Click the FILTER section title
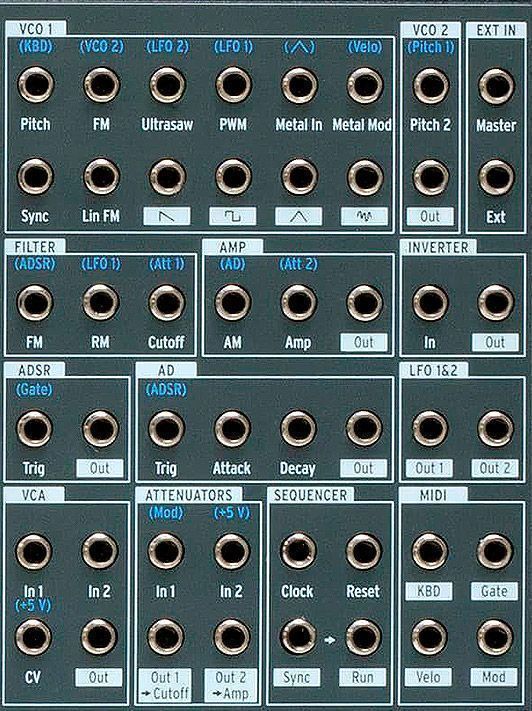 coord(35,247)
